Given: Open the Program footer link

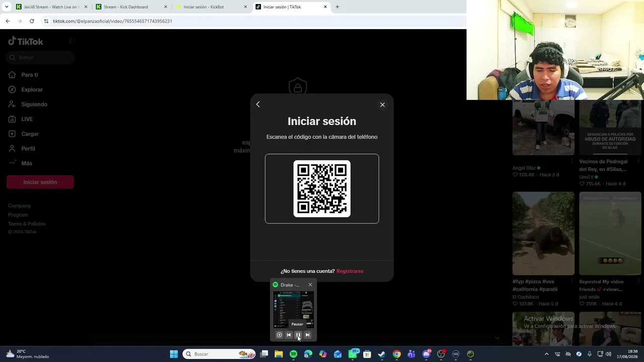Looking at the screenshot, I should (18, 215).
